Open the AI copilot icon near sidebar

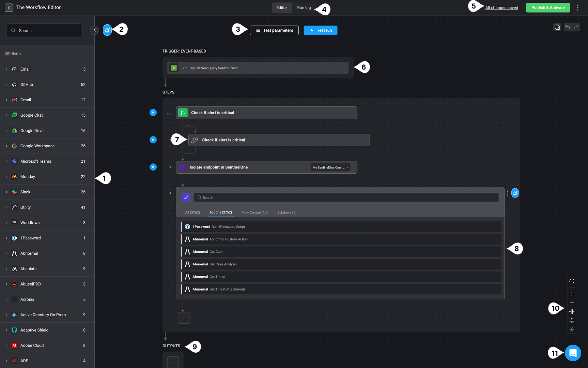(x=107, y=30)
